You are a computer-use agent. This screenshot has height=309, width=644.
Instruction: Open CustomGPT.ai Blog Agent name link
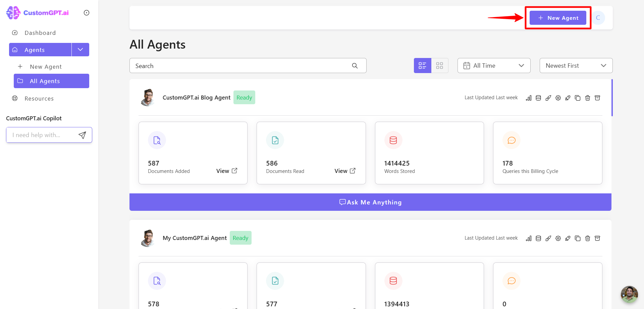[x=197, y=98]
